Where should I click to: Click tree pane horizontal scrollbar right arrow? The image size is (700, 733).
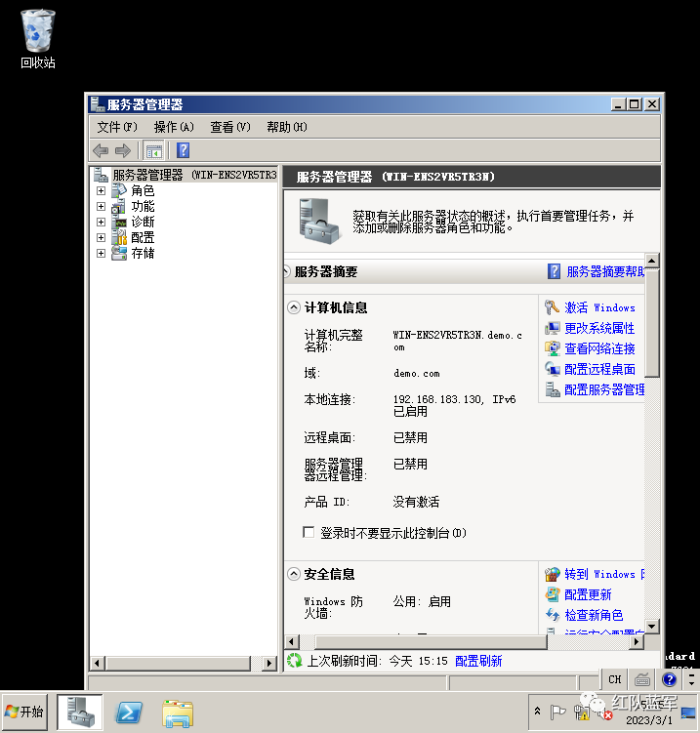[x=268, y=663]
